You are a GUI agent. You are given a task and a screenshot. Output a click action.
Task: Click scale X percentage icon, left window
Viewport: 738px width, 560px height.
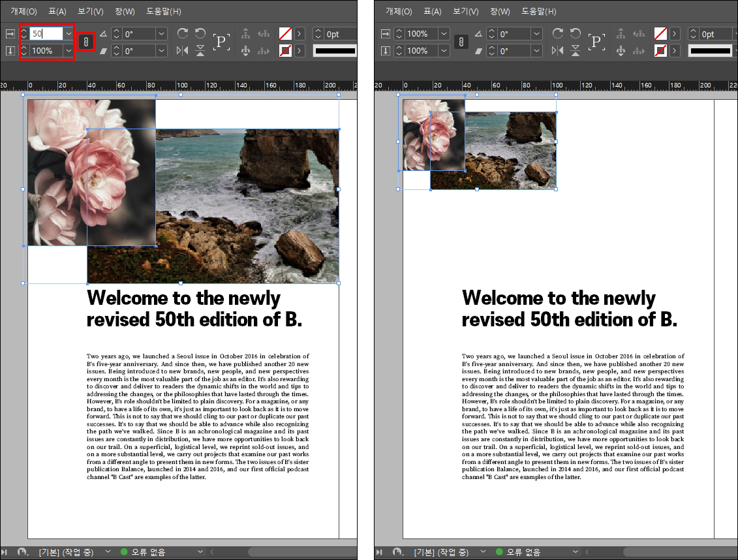point(10,34)
